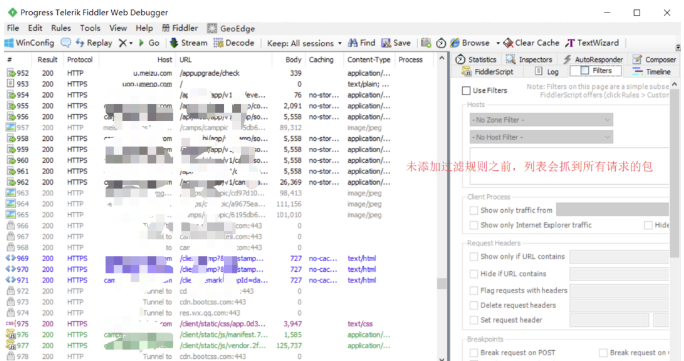Select session 974 tunnel to res.wx.qq.com
This screenshot has height=361, width=684.
tap(221, 313)
